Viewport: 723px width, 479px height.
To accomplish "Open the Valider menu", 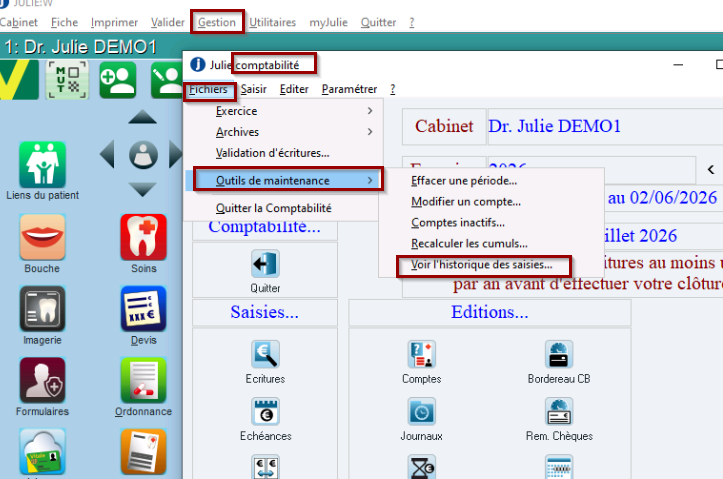I will pos(167,22).
